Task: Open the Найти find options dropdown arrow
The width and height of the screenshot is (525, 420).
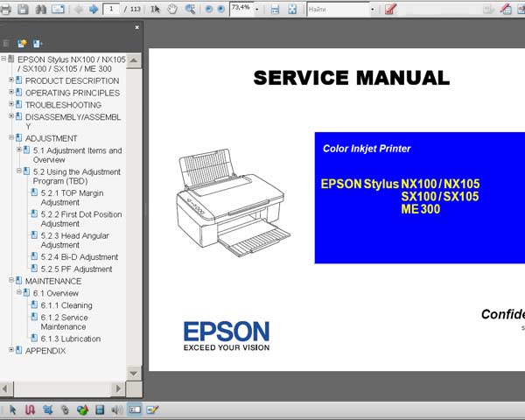Action: (x=373, y=10)
